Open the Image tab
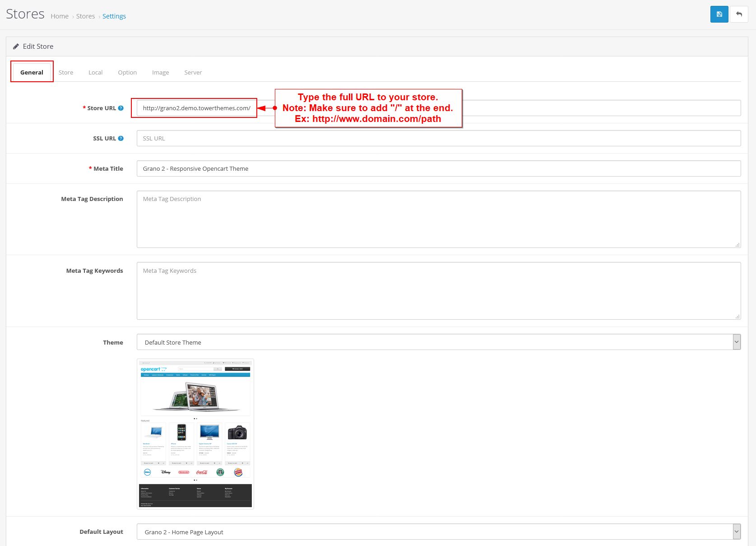The image size is (756, 546). pyautogui.click(x=160, y=72)
